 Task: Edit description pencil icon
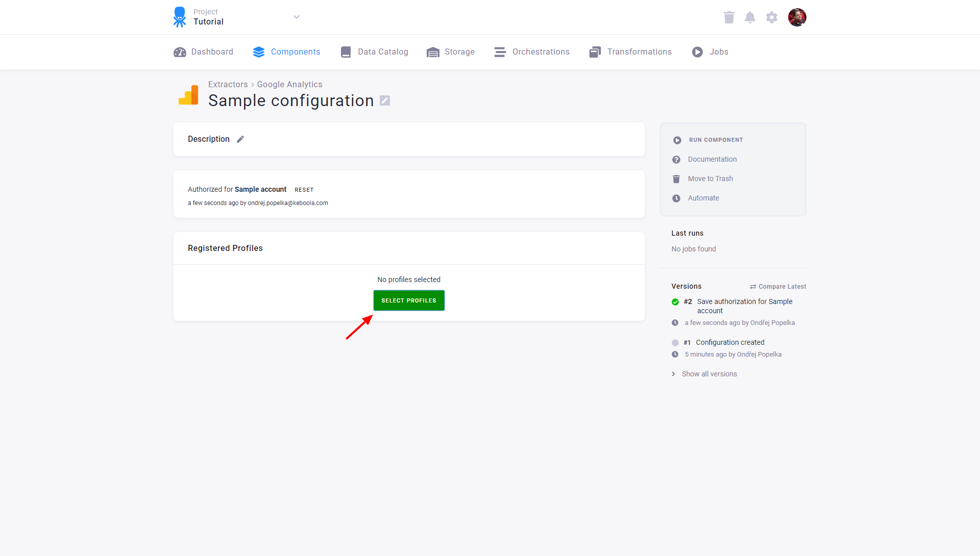tap(240, 139)
